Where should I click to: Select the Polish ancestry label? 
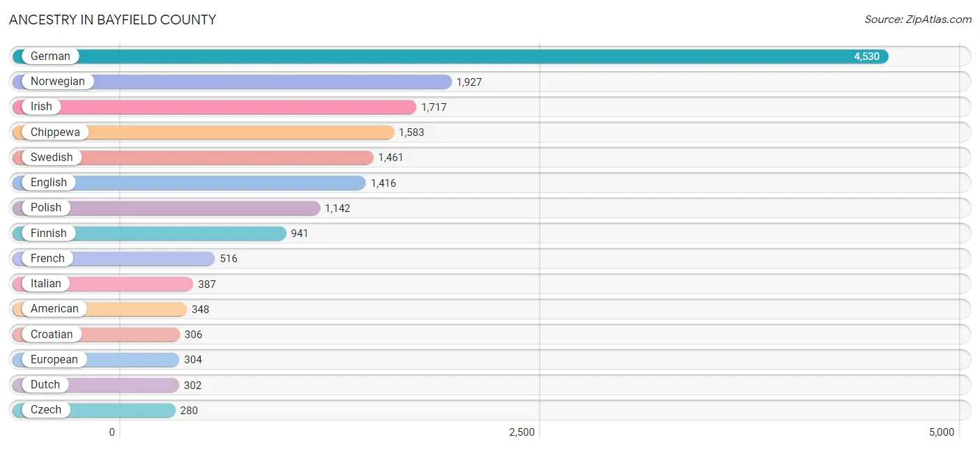pos(46,208)
